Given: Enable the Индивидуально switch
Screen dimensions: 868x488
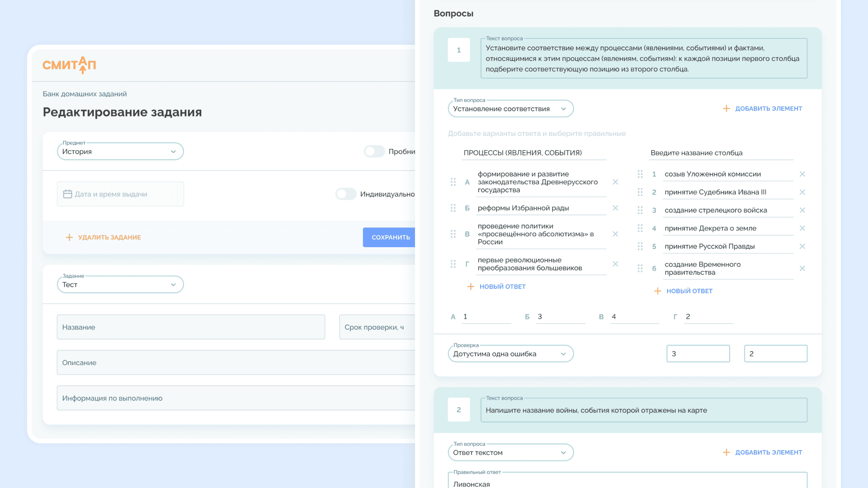Looking at the screenshot, I should click(x=346, y=194).
